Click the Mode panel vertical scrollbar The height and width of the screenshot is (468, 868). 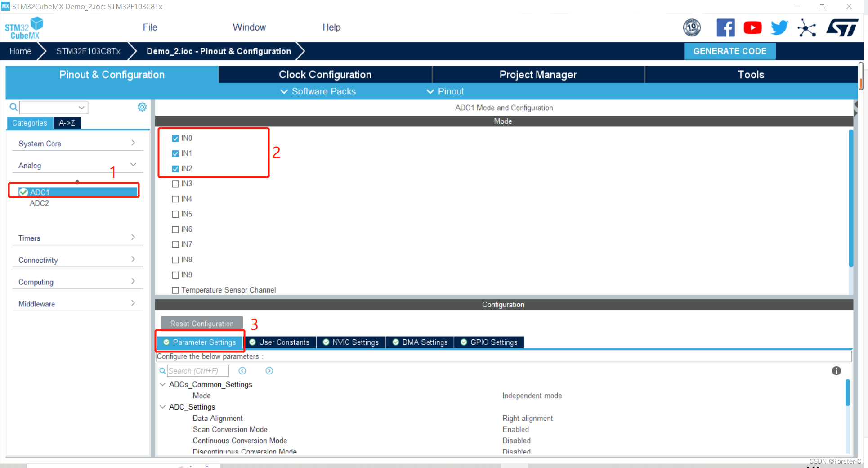pos(850,198)
